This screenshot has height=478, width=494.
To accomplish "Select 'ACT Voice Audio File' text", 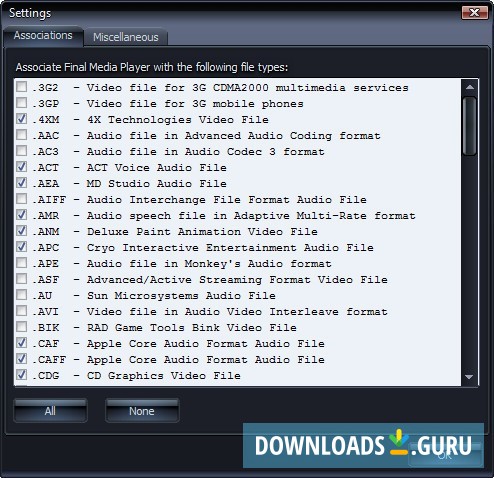I will 157,168.
